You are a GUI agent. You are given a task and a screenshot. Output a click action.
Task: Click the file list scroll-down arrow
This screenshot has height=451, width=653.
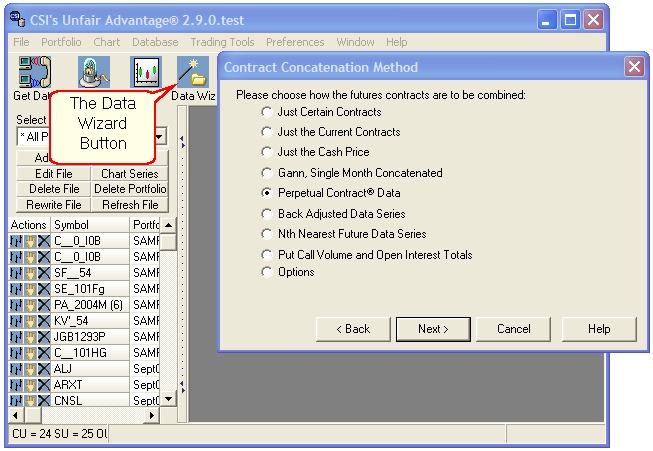pos(168,399)
